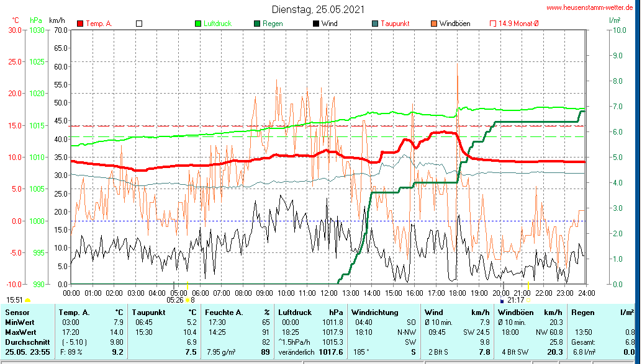Select the teal Taupunkt legend swatch
Viewport: 642px width, 364px height.
[375, 24]
